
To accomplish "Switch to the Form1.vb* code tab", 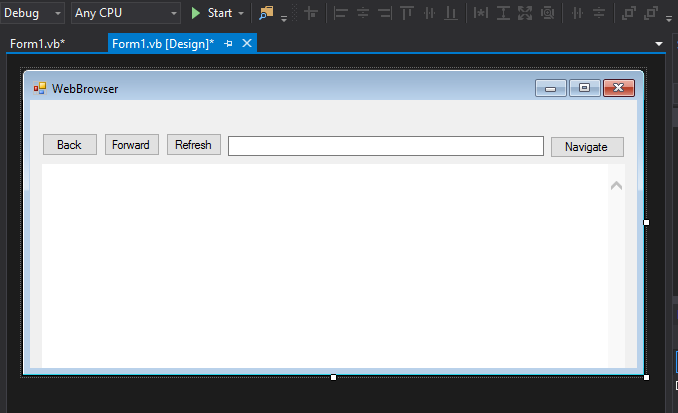I will (x=38, y=44).
